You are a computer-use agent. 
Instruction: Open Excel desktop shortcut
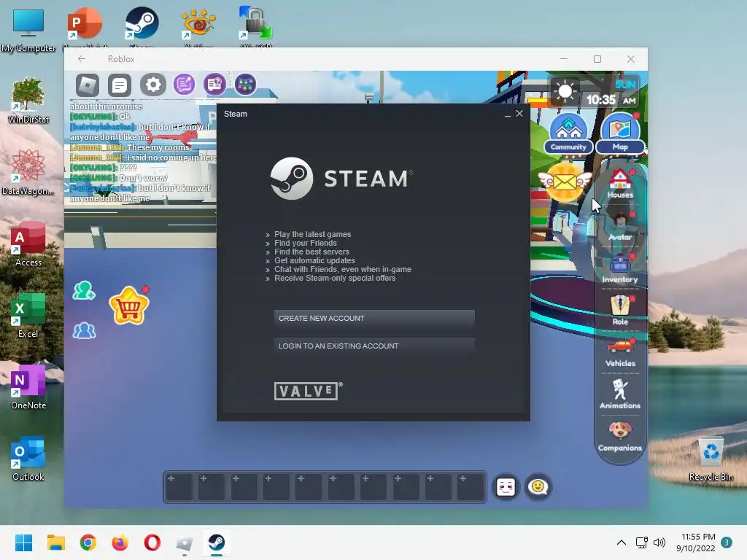[28, 315]
